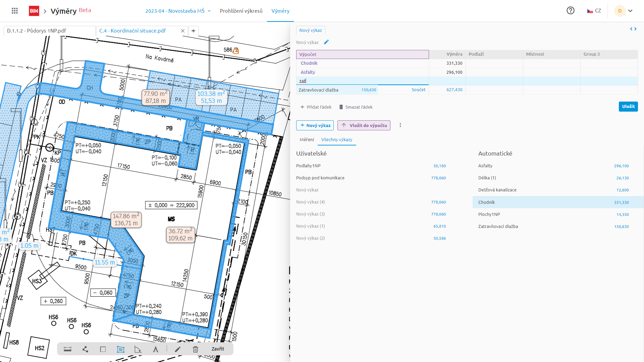Click the trash icon in measurement toolbar
The width and height of the screenshot is (644, 362).
(196, 349)
